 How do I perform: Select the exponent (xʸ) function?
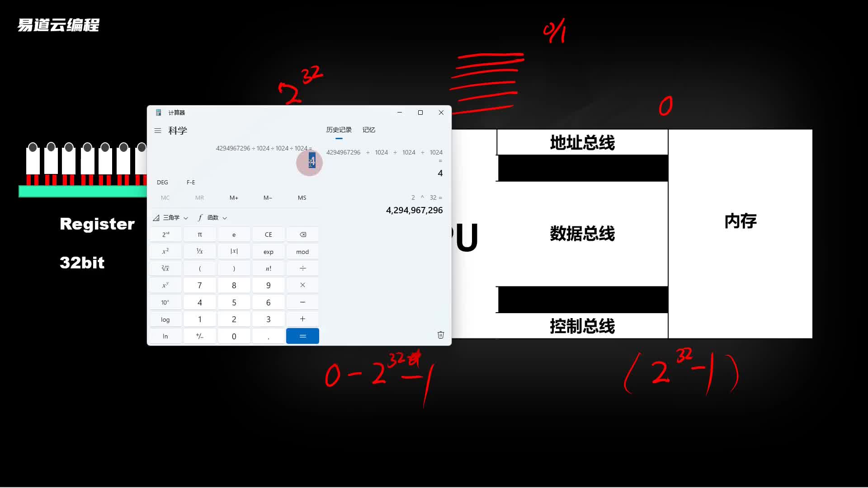point(165,285)
